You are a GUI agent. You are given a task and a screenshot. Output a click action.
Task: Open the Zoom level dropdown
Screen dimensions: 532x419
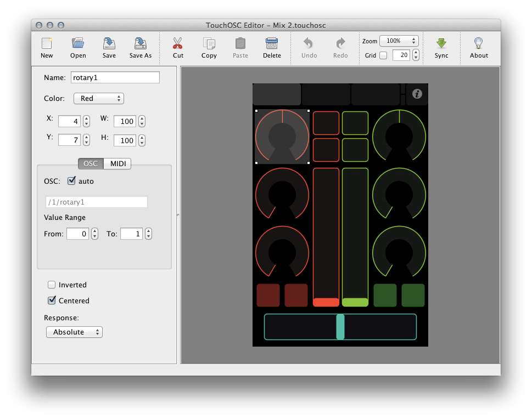[x=399, y=41]
